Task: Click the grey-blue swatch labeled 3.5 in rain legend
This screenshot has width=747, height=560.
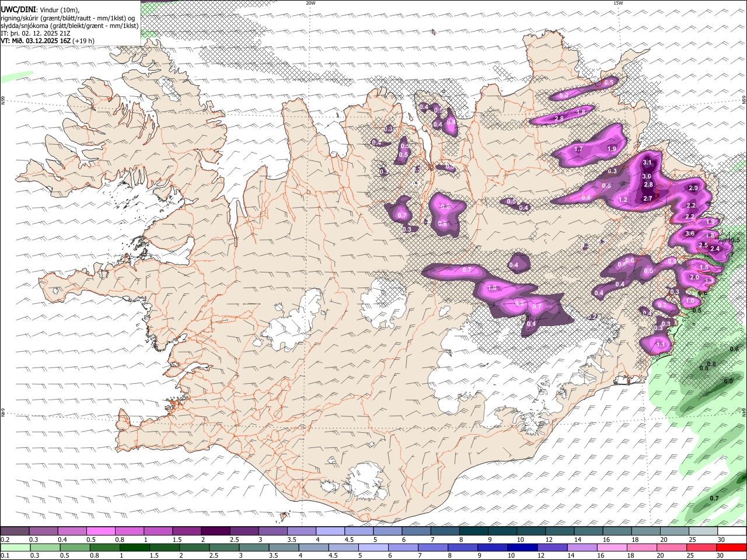Action: point(284,548)
